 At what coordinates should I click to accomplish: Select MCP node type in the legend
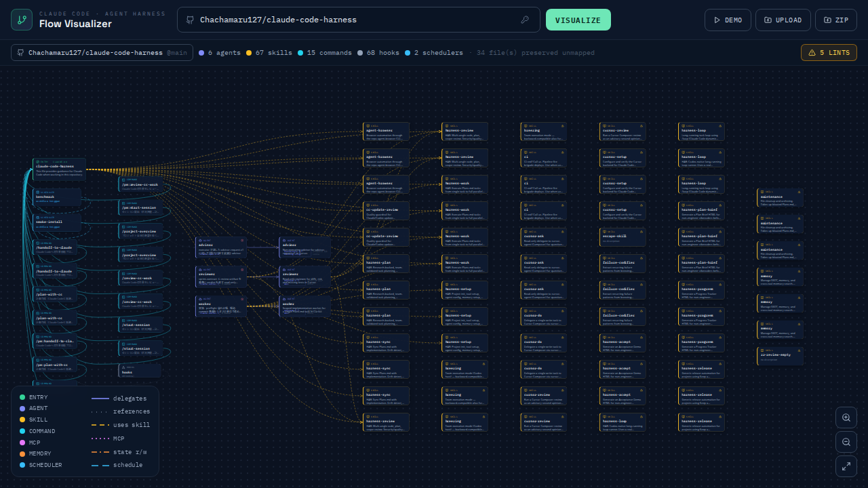pyautogui.click(x=30, y=443)
